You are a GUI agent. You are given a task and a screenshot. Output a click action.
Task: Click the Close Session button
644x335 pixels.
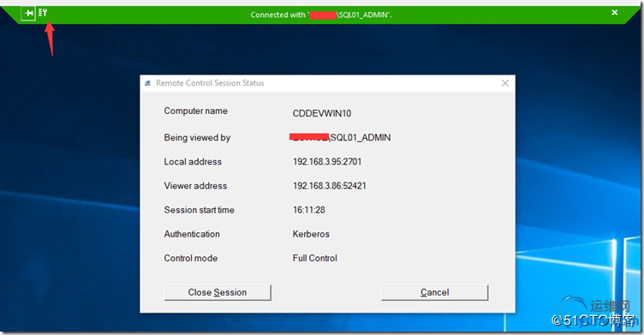218,292
